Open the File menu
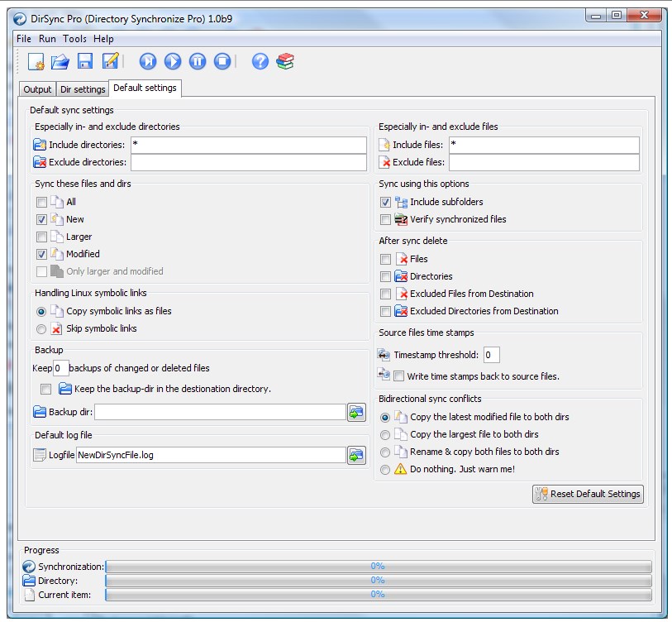 24,39
